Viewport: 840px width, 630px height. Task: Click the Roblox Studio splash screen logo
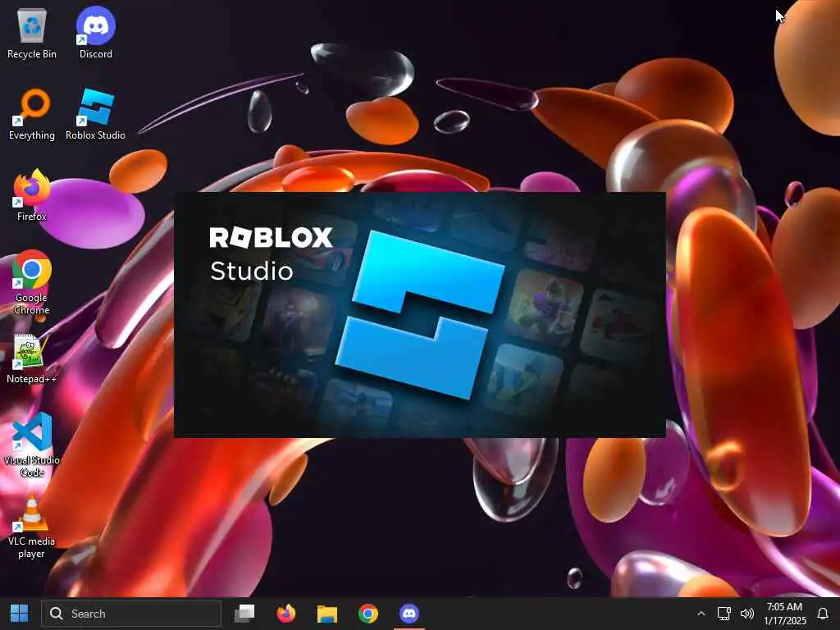420,315
